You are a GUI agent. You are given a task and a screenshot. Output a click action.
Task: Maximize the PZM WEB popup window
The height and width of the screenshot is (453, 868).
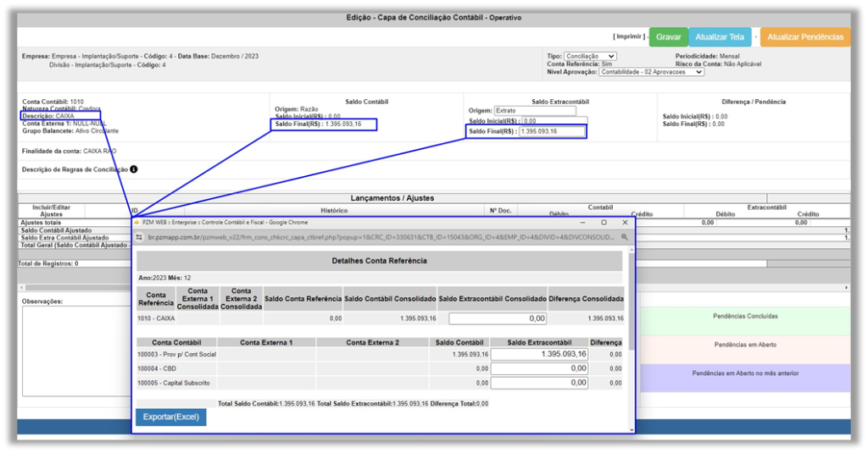604,222
